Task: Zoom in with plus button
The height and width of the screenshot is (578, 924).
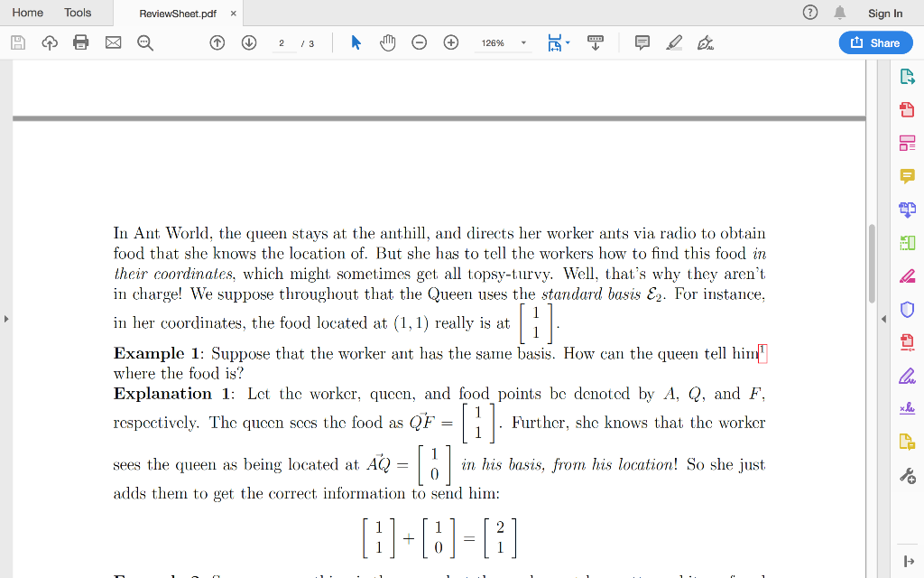Action: point(451,42)
